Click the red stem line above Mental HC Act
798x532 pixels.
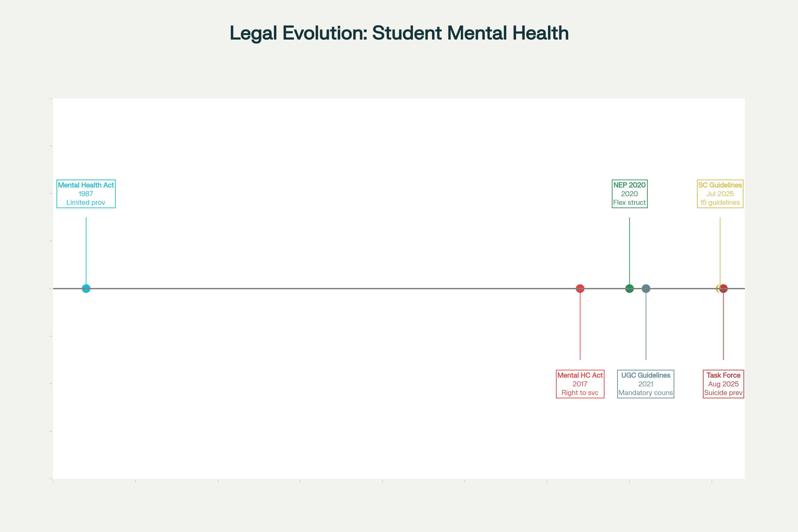580,326
